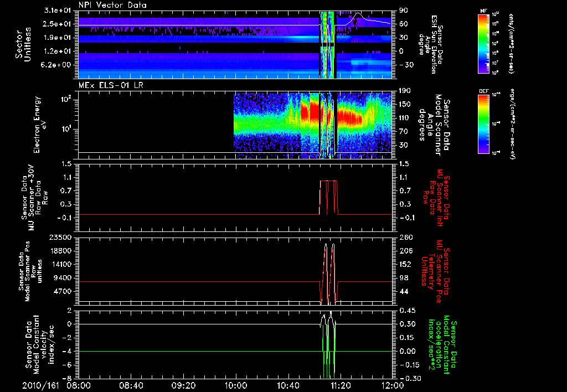Click the ergs/(cm**2-sr-sec-eV) unit label

click(512, 125)
